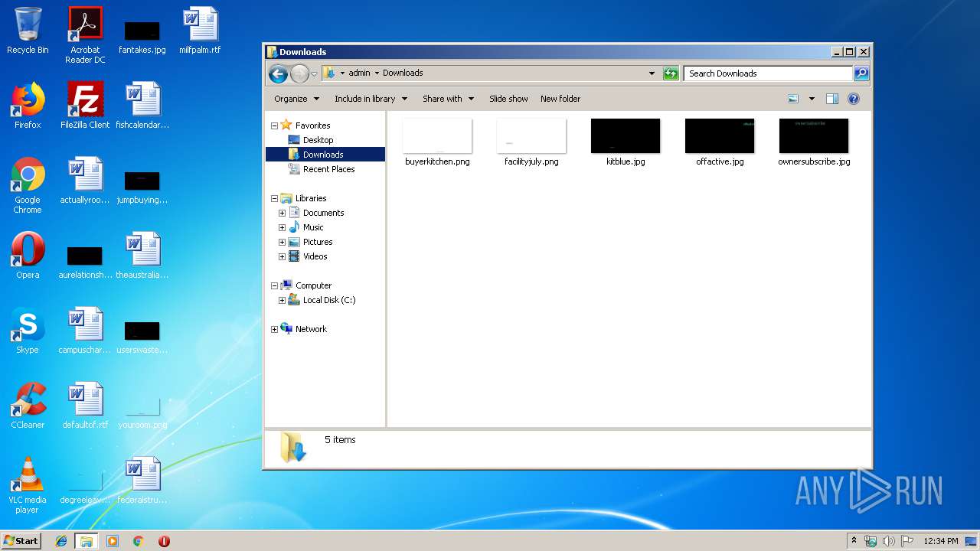Open view options dropdown arrow
The width and height of the screenshot is (980, 551).
[812, 99]
